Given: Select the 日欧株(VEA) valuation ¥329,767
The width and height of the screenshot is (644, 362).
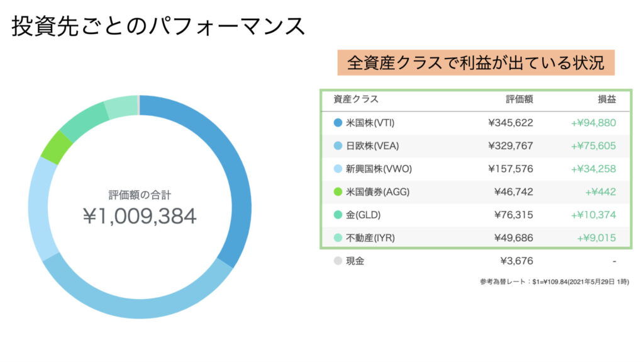Looking at the screenshot, I should tap(510, 146).
